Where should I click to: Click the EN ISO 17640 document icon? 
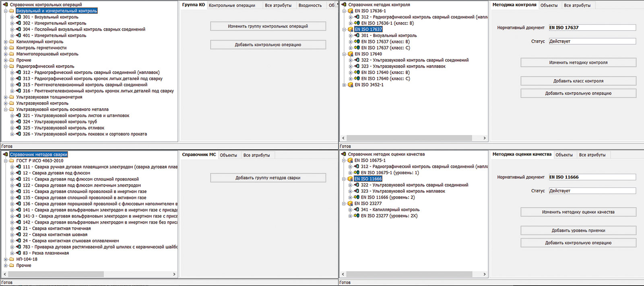pos(350,54)
